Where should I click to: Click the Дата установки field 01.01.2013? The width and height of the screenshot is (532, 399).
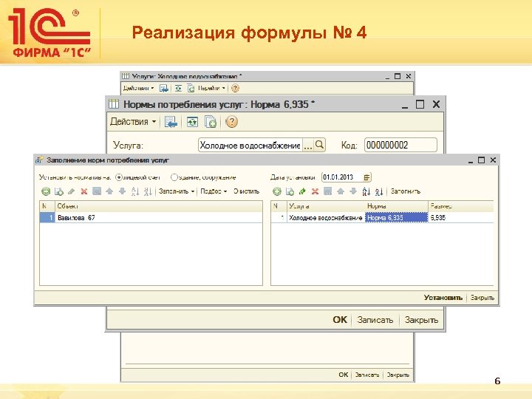[342, 177]
